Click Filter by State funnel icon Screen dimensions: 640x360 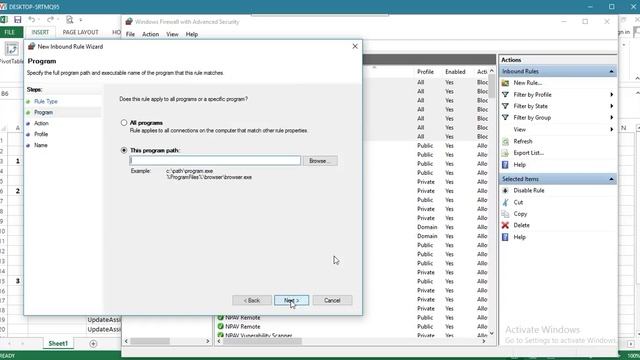point(505,106)
